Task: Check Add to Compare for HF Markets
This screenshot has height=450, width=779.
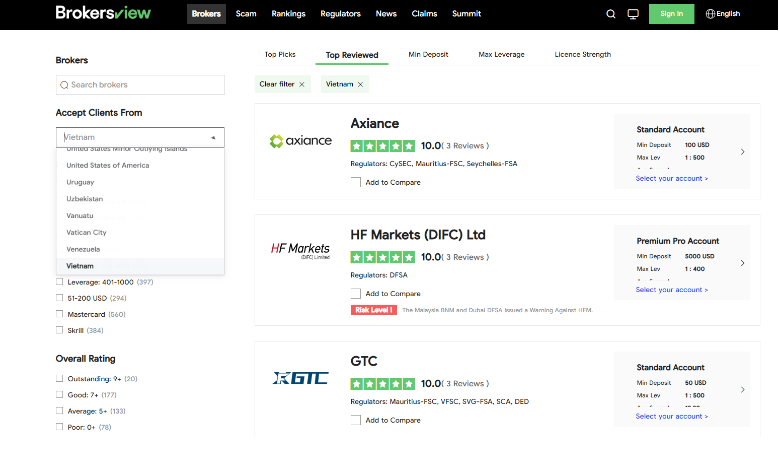Action: click(356, 294)
